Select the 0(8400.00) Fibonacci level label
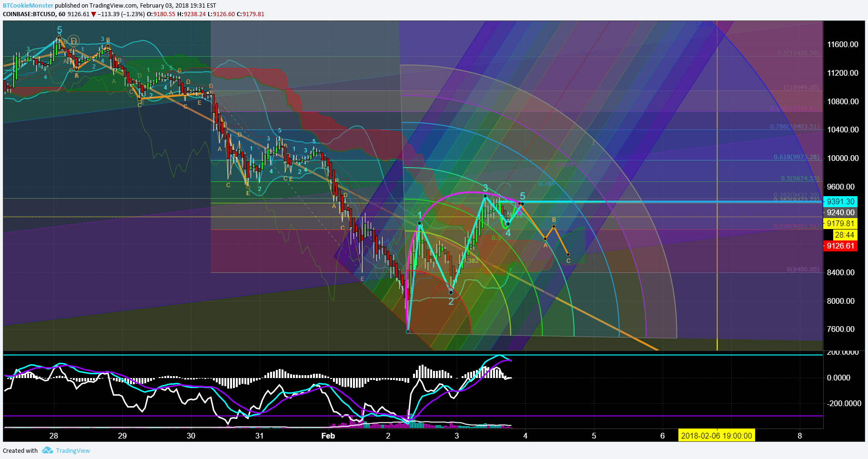 (803, 269)
